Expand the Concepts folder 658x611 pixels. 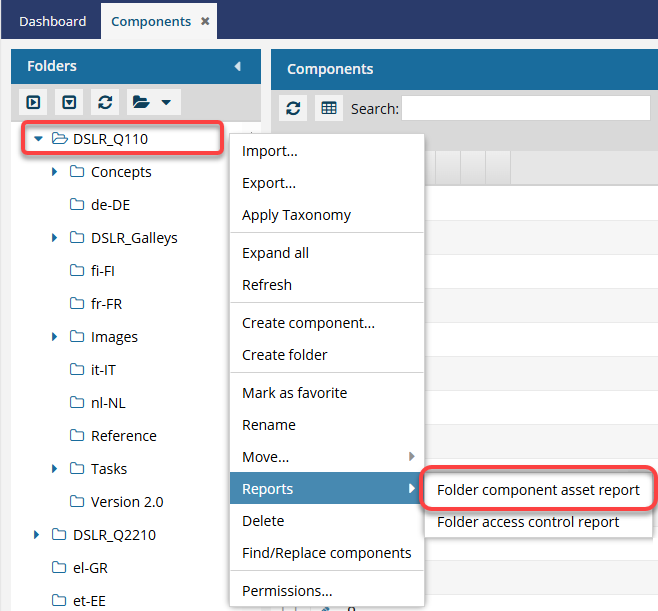coord(55,172)
